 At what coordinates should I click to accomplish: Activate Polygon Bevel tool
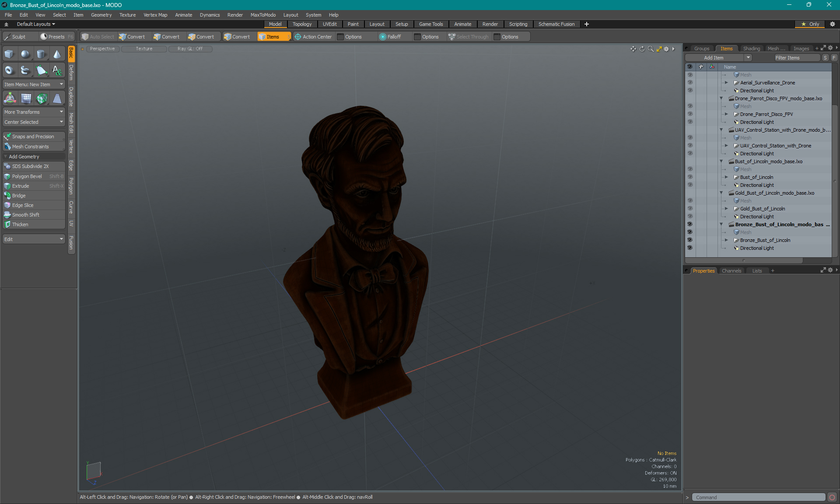(34, 176)
